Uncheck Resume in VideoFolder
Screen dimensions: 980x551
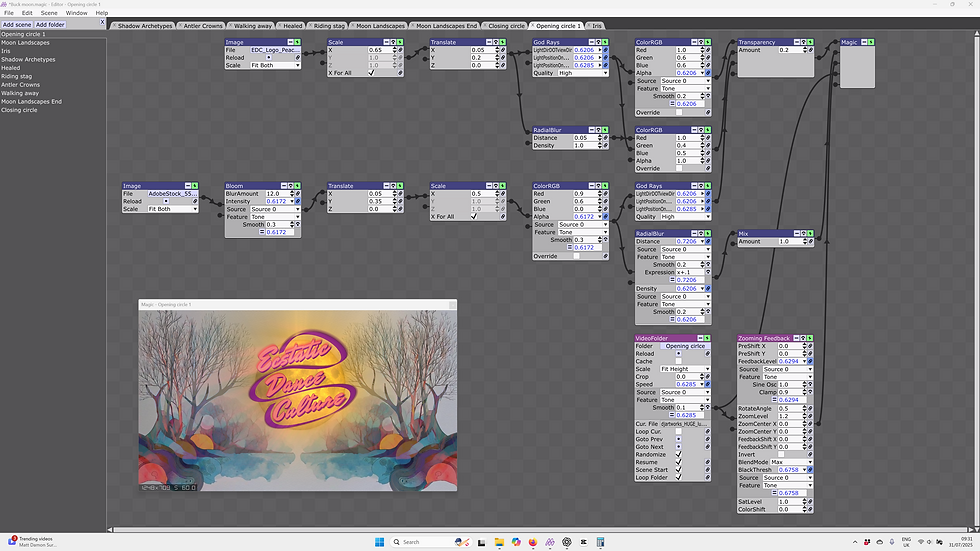678,462
